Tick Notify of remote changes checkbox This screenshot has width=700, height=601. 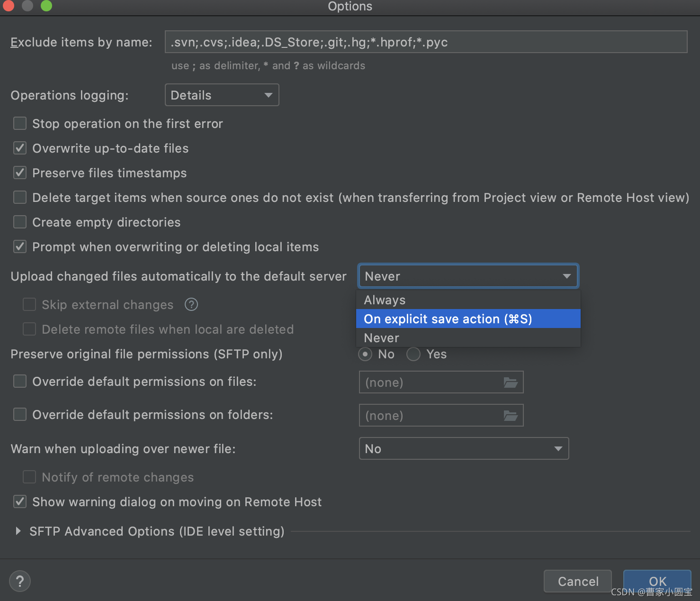(x=29, y=477)
